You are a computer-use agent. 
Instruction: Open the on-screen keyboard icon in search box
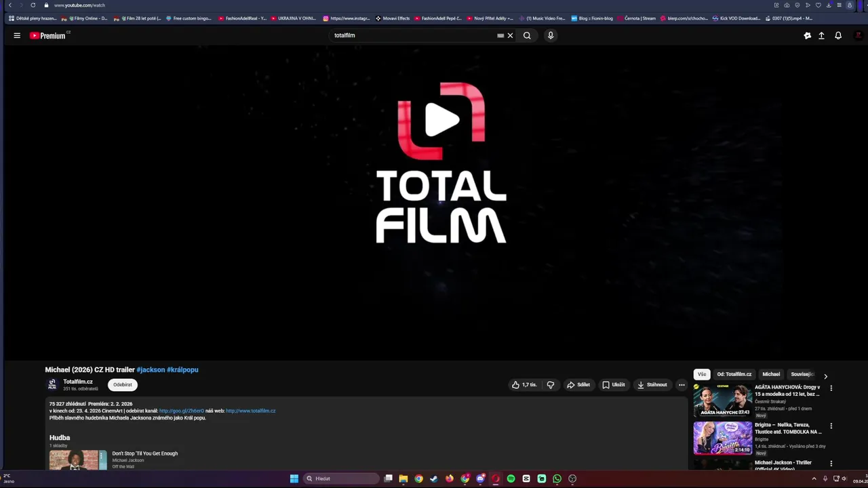pos(500,35)
